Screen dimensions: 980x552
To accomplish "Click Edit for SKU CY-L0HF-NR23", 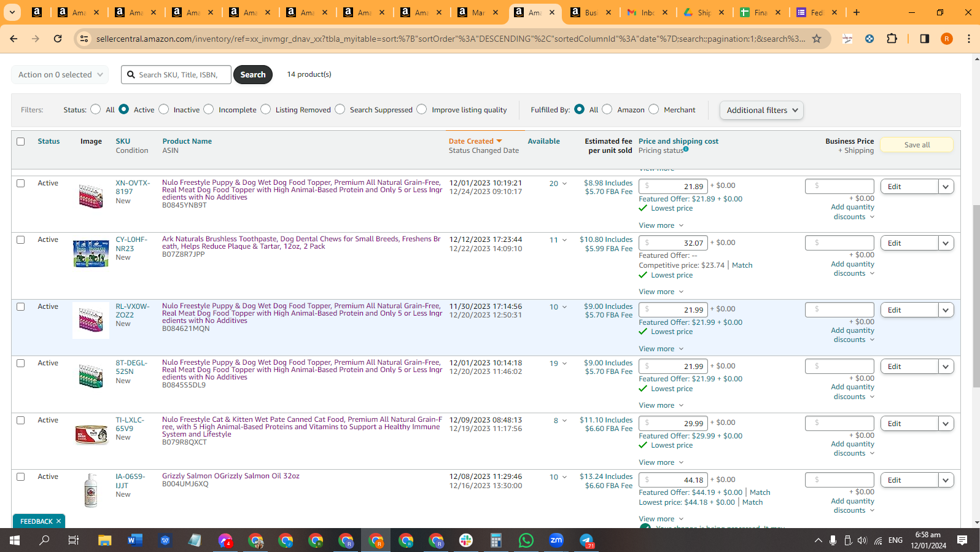I will pyautogui.click(x=909, y=243).
